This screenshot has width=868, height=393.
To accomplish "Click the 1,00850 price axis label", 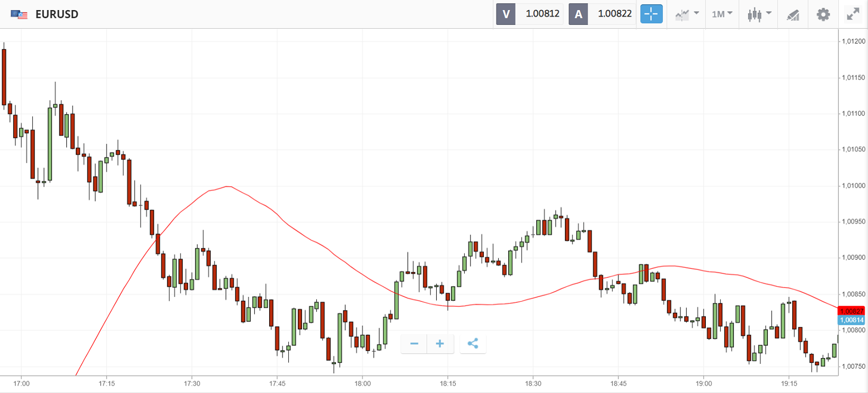I will 853,294.
